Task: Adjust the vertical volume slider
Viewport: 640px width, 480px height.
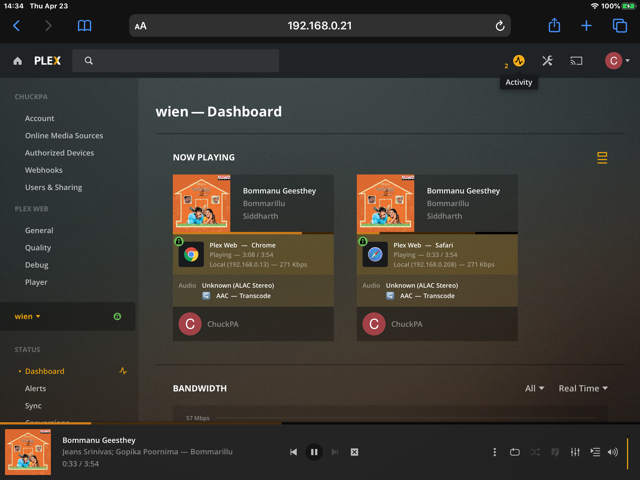Action: click(x=627, y=453)
